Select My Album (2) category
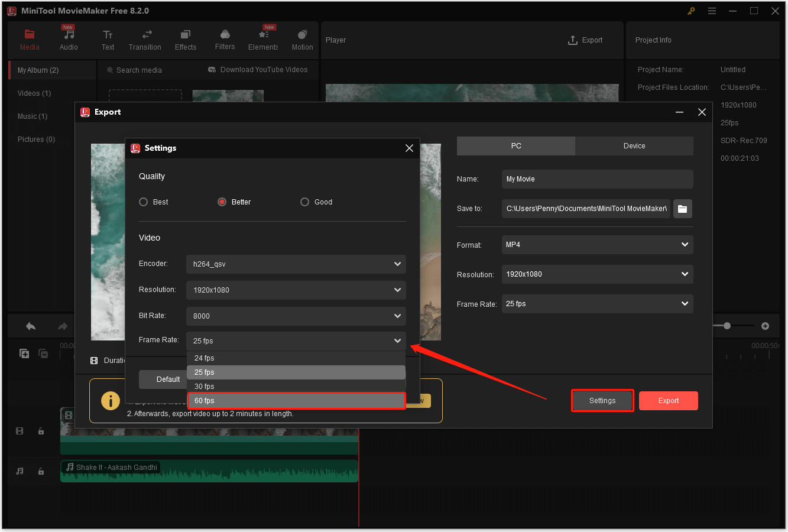 point(52,70)
